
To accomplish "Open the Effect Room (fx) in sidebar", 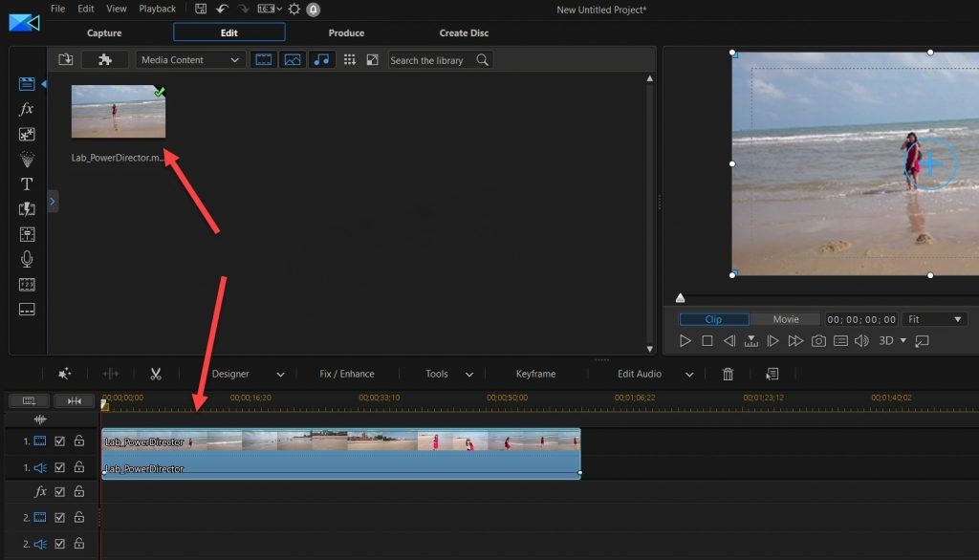I will pyautogui.click(x=26, y=108).
